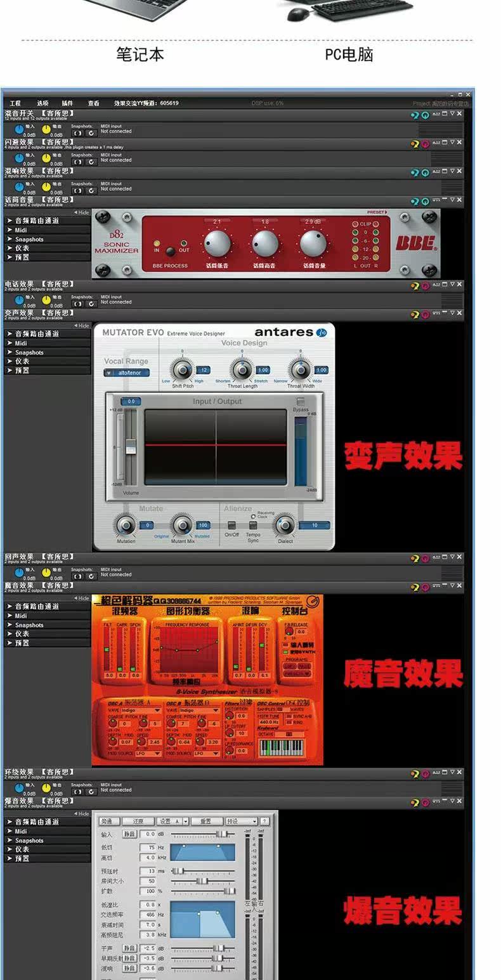Toggle the Mutator Bypass button
501x980 pixels.
point(301,402)
